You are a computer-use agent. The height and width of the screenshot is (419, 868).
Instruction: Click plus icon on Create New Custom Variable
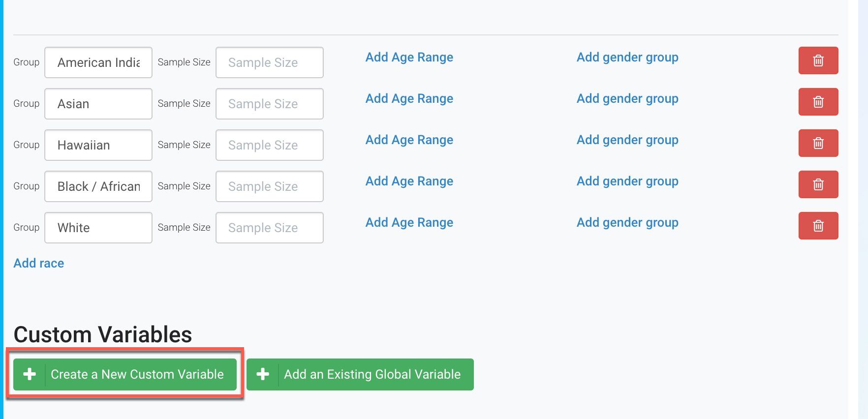pos(30,374)
